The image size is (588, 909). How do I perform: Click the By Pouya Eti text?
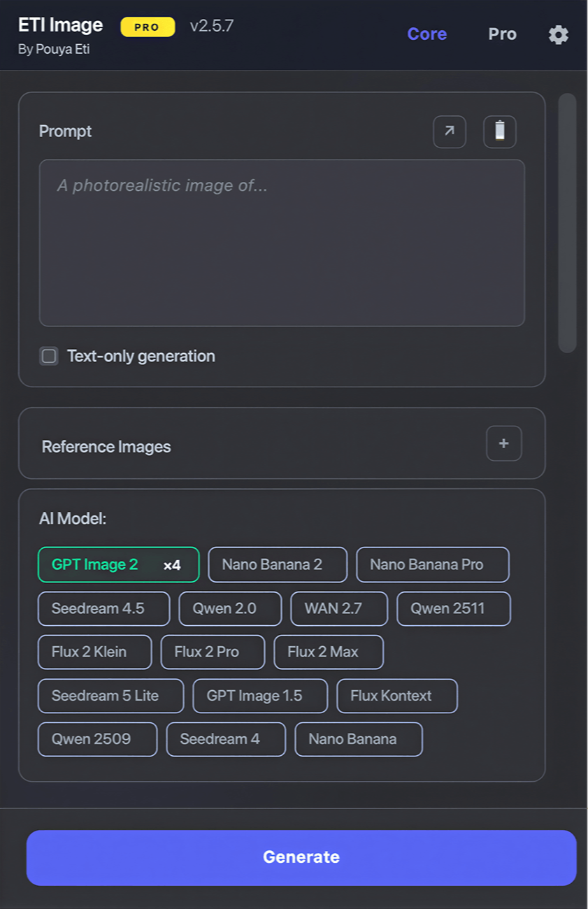pyautogui.click(x=54, y=50)
